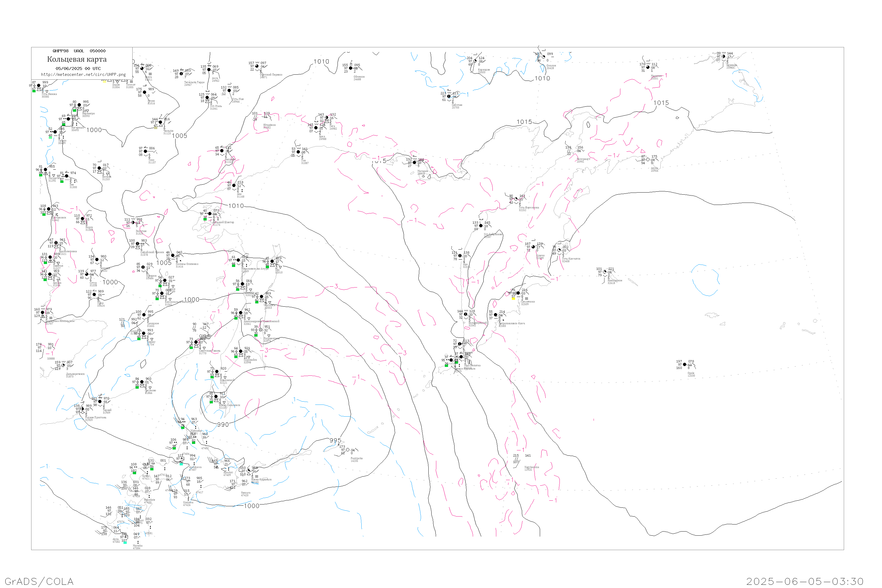Select the Магадан station filled circle
Viewport: 882px width, 588px height.
pos(414,163)
